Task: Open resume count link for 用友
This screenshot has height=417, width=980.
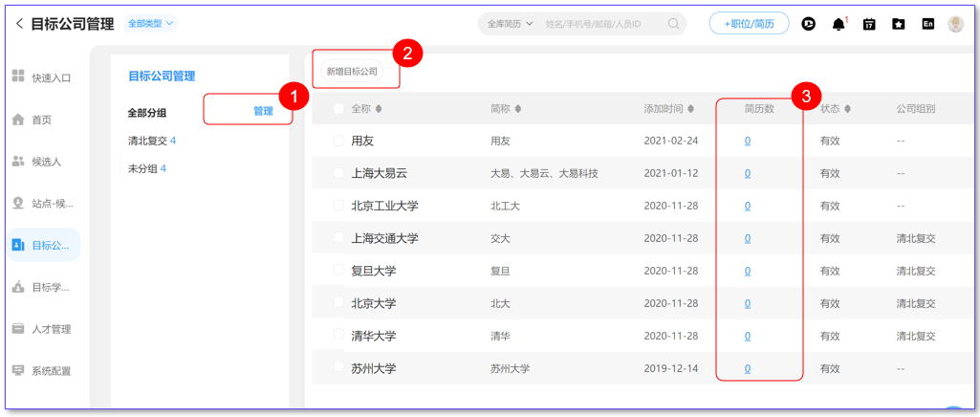Action: pyautogui.click(x=748, y=141)
